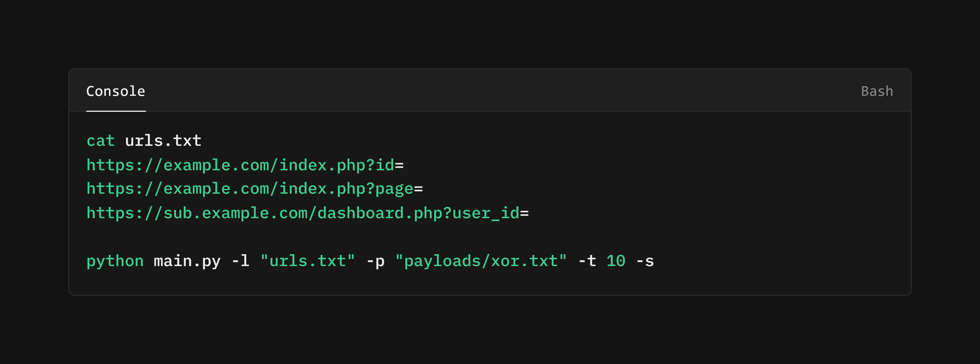Click the empty line above python command

click(490, 237)
